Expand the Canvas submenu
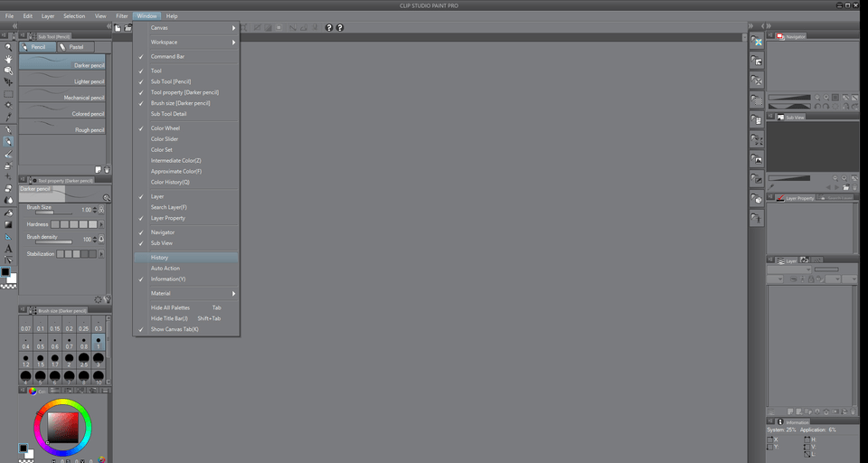Screen dimensions: 868x463 [x=186, y=28]
